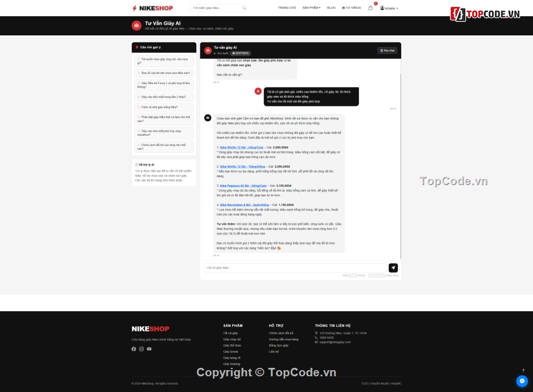Select suggestion giày bền nhất tầm 2 triệu
This screenshot has height=392, width=533.
pyautogui.click(x=164, y=97)
